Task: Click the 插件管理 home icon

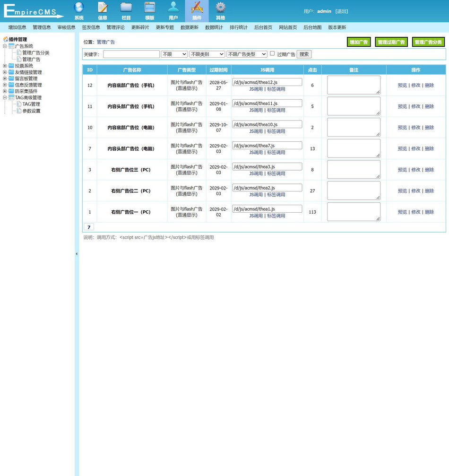Action: (x=6, y=39)
